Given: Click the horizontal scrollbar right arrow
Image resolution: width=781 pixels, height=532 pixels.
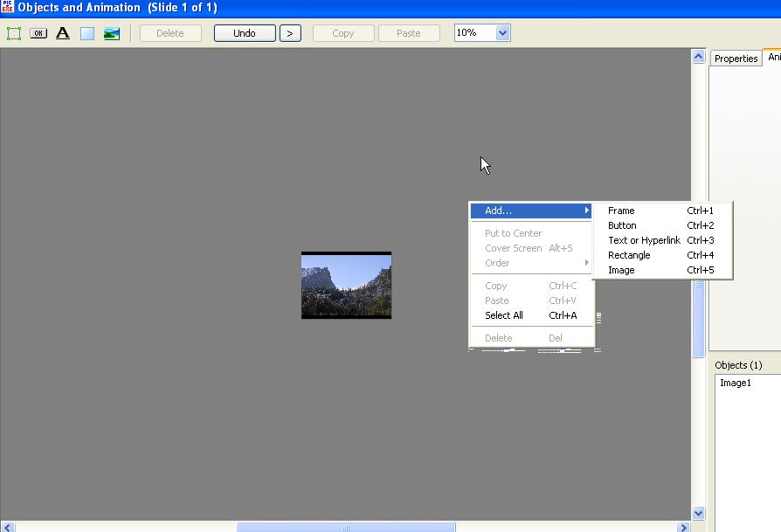Looking at the screenshot, I should coord(683,527).
